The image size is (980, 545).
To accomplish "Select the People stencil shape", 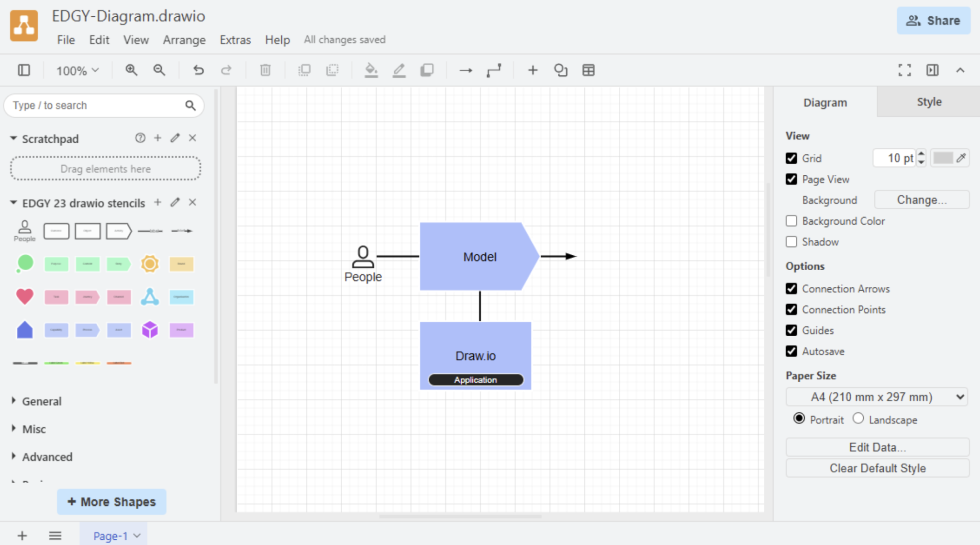I will coord(24,231).
